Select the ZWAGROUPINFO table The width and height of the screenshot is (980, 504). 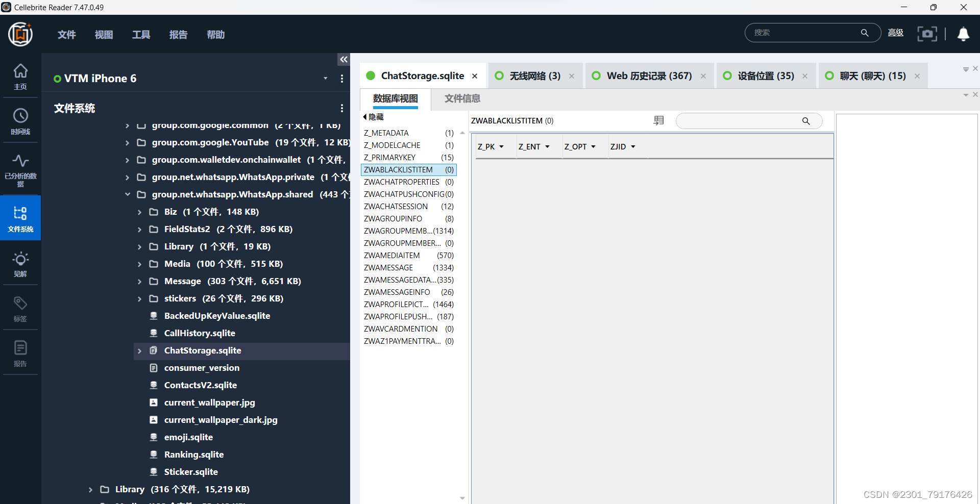pos(408,219)
